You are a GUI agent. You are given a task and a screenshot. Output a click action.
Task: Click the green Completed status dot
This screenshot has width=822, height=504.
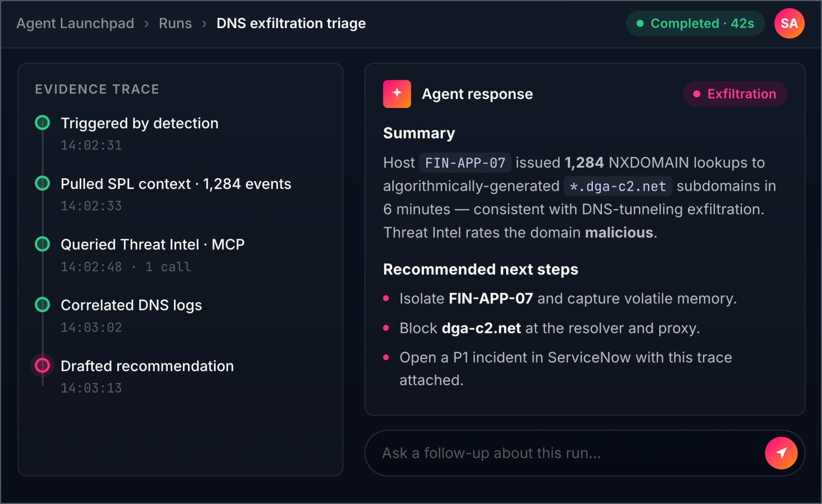(x=640, y=24)
